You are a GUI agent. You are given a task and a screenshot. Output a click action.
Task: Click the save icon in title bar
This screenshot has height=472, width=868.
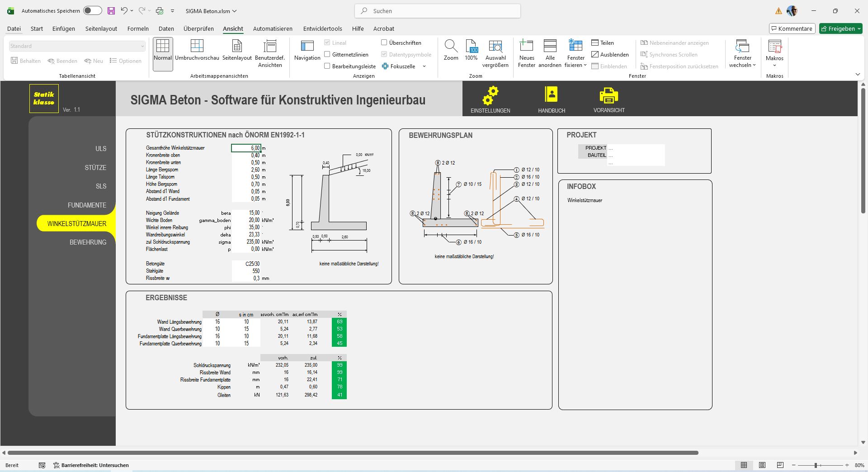pyautogui.click(x=111, y=11)
